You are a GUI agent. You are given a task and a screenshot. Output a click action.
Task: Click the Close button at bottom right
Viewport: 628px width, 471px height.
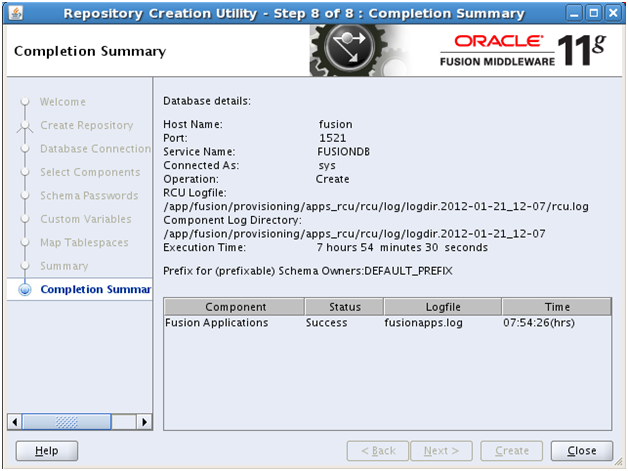tap(582, 451)
